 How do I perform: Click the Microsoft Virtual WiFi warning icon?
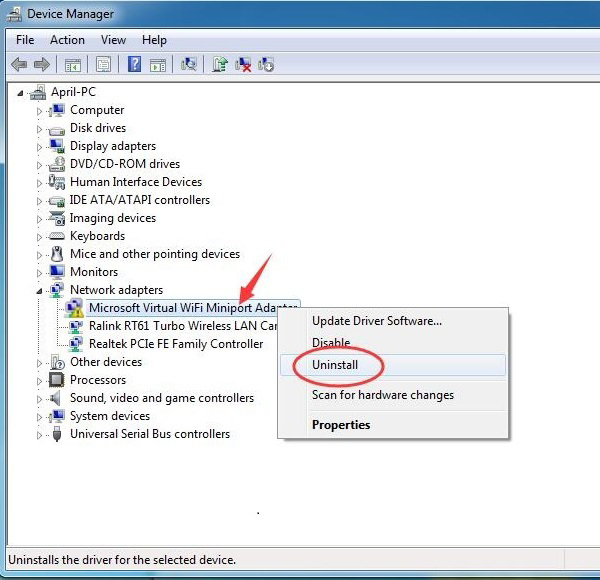tap(74, 308)
